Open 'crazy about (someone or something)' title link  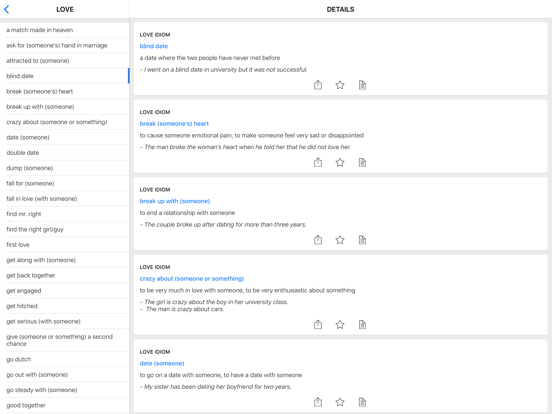[x=192, y=278]
